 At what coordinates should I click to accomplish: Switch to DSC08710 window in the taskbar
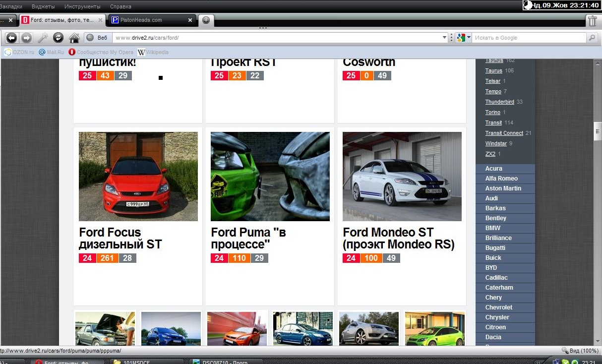[x=227, y=361]
